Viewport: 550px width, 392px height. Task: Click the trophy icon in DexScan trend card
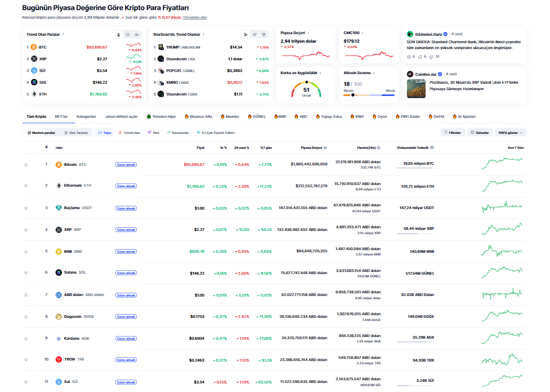click(263, 34)
